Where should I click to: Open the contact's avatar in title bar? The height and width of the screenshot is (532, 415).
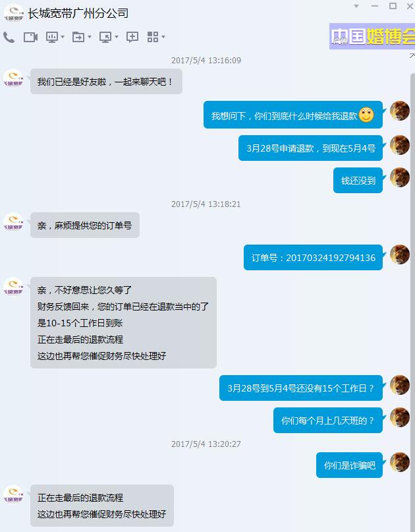pos(14,13)
